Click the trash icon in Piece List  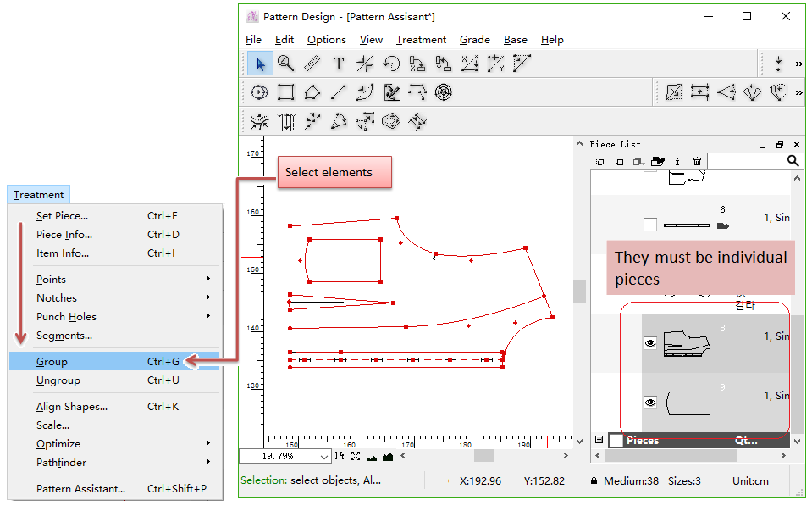coord(697,161)
